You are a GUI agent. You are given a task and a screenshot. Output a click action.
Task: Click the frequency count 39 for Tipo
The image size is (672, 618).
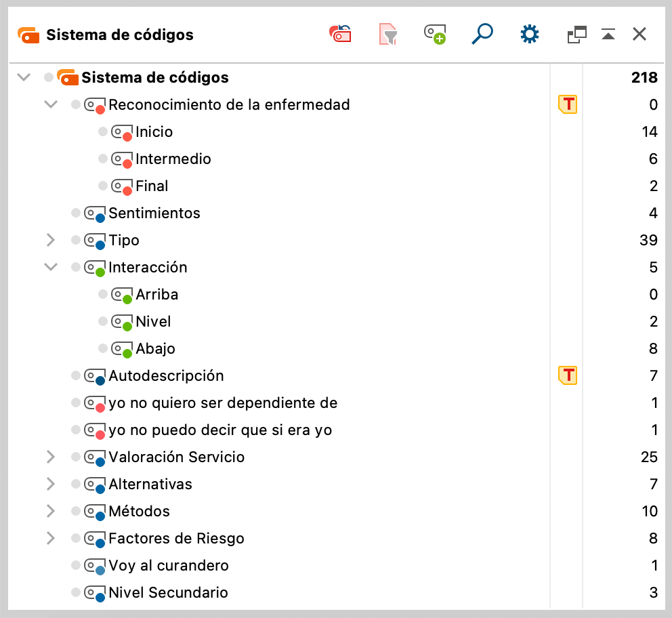tap(648, 241)
